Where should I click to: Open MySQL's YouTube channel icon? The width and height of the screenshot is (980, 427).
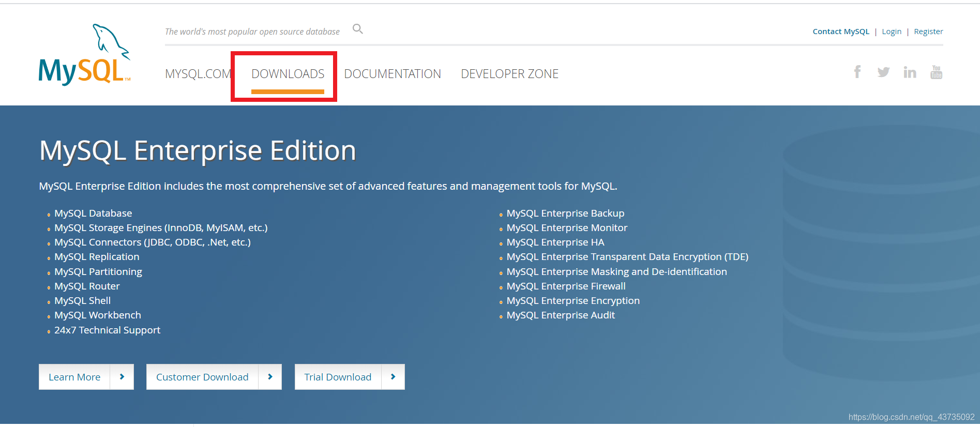936,72
